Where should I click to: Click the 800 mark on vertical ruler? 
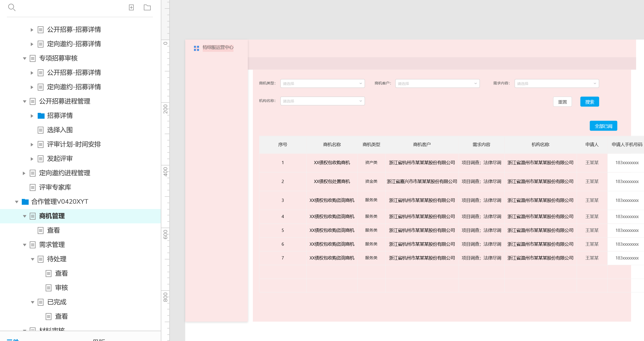coord(165,297)
